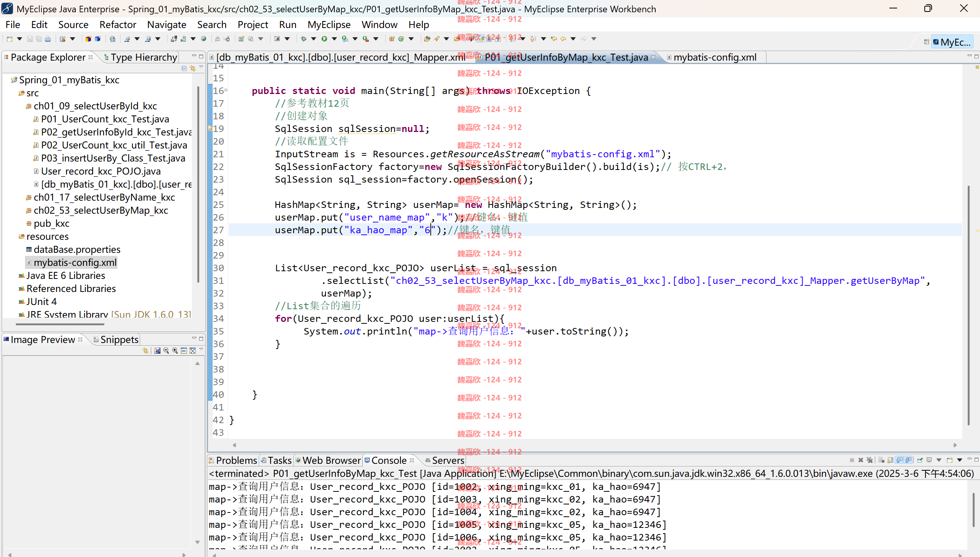This screenshot has height=557, width=980.
Task: Click the Last Edit Location arrow icon
Action: coord(554,39)
